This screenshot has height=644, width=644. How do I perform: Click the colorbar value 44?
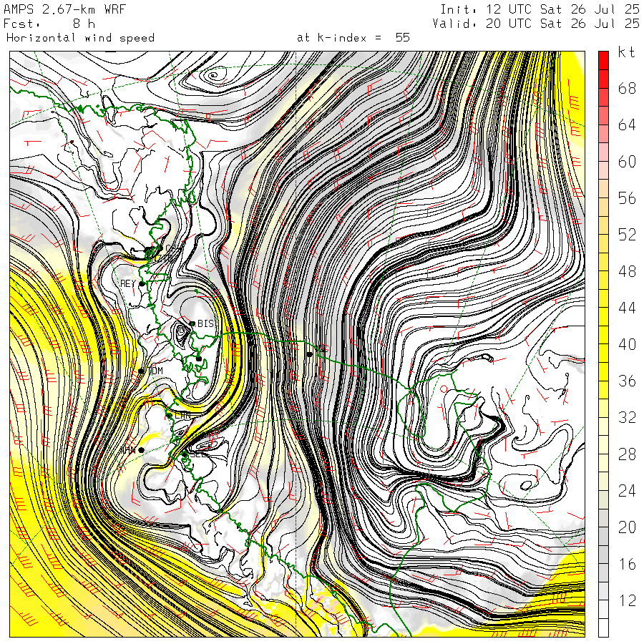pyautogui.click(x=627, y=308)
